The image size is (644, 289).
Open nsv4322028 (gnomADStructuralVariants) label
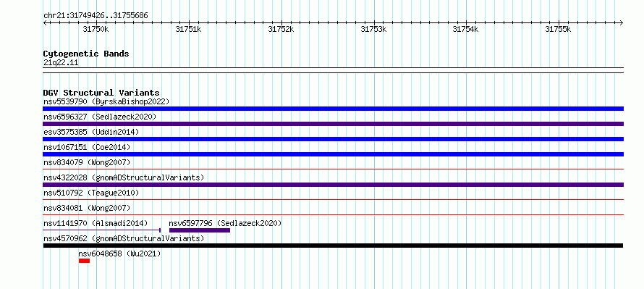(x=124, y=177)
